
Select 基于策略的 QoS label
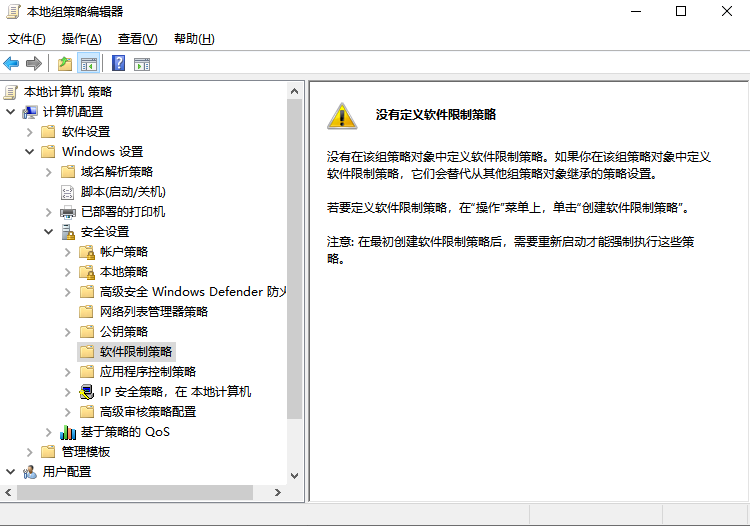125,432
